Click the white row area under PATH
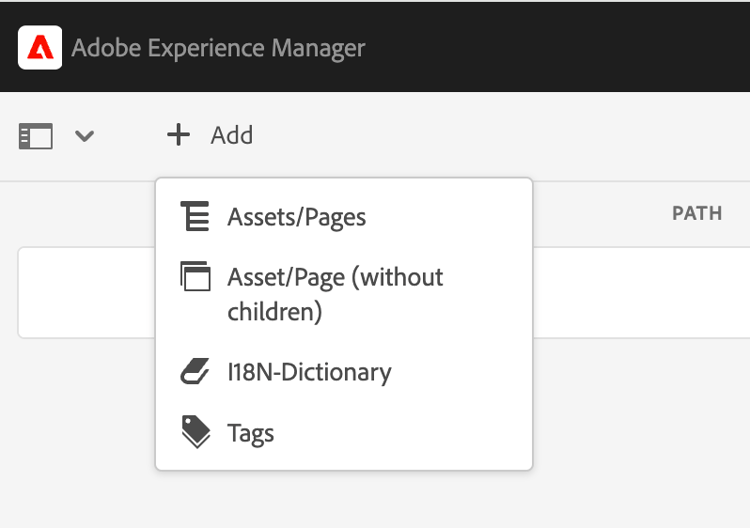 point(640,292)
